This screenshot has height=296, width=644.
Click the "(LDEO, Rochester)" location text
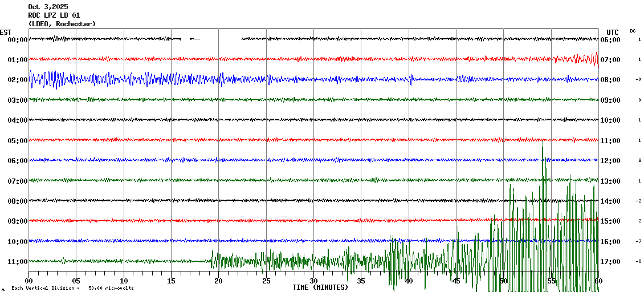[62, 24]
